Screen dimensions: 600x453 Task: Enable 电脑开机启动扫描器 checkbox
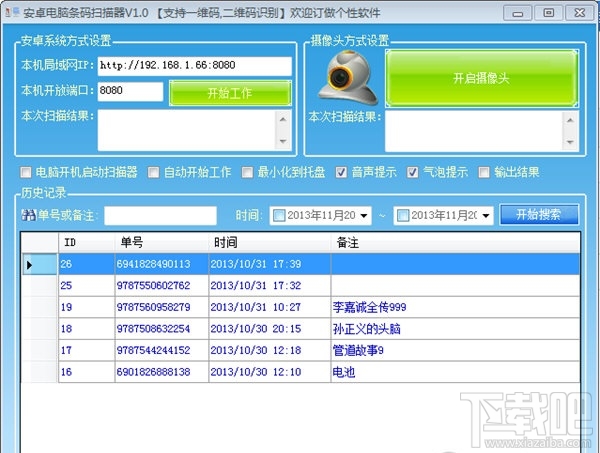(26, 172)
